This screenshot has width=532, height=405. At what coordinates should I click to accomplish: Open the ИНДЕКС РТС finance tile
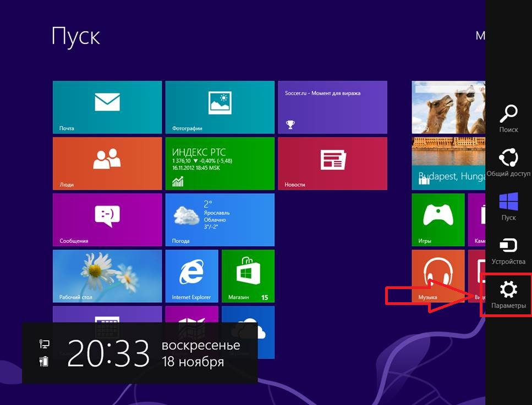click(x=220, y=163)
